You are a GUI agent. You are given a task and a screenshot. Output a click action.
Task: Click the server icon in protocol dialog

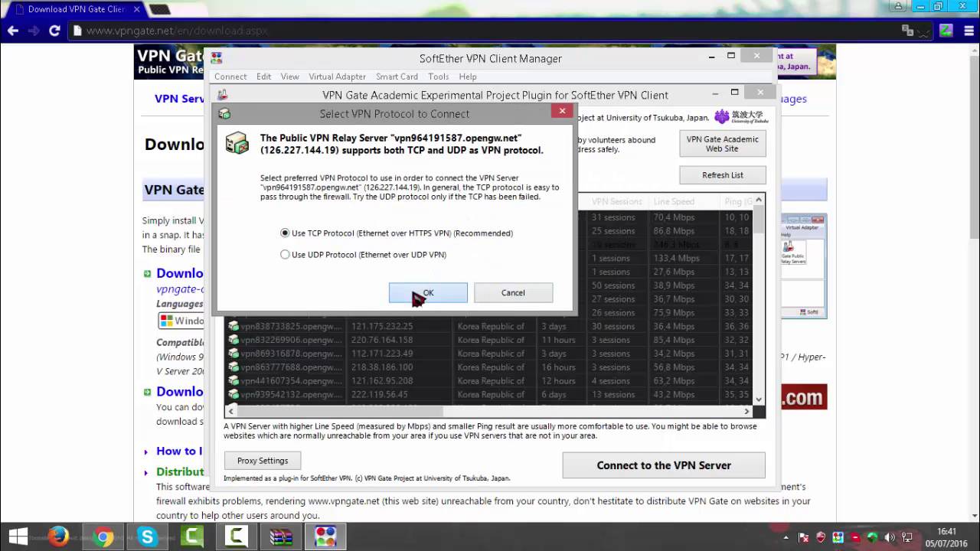tap(237, 143)
